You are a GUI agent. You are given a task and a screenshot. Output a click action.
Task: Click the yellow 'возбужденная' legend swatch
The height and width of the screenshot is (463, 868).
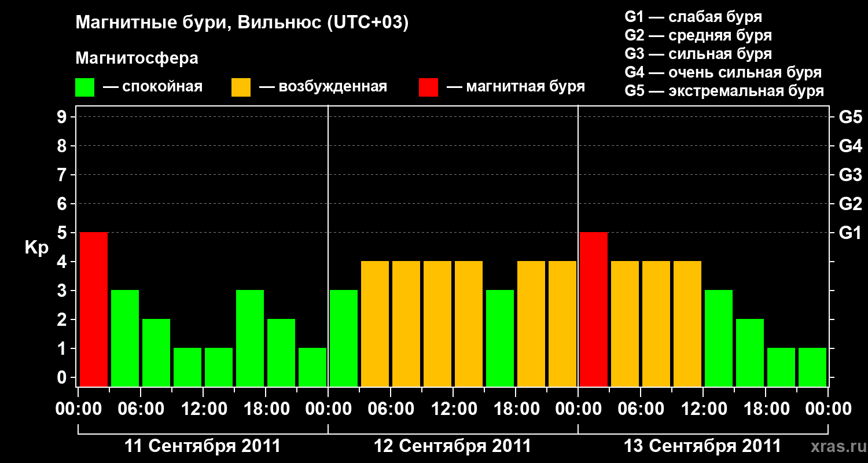tap(241, 87)
